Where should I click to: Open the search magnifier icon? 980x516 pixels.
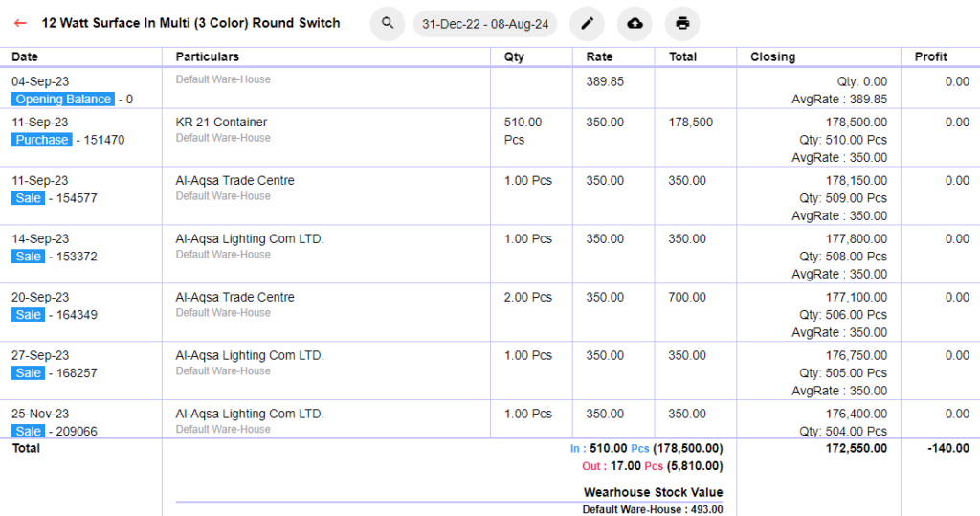pos(388,23)
